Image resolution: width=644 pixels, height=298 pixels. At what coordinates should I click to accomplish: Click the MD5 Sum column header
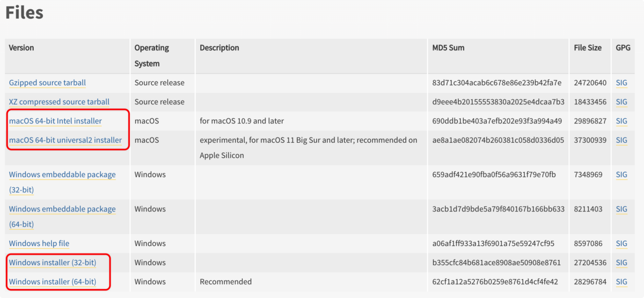click(448, 48)
